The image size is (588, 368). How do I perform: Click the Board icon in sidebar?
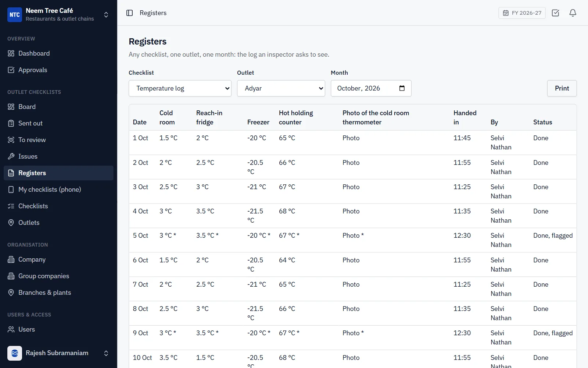tap(11, 107)
